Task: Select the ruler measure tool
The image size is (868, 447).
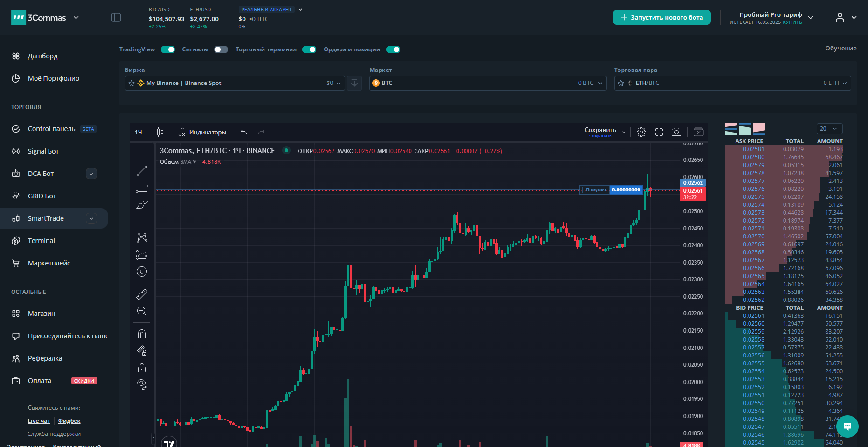Action: (x=142, y=294)
